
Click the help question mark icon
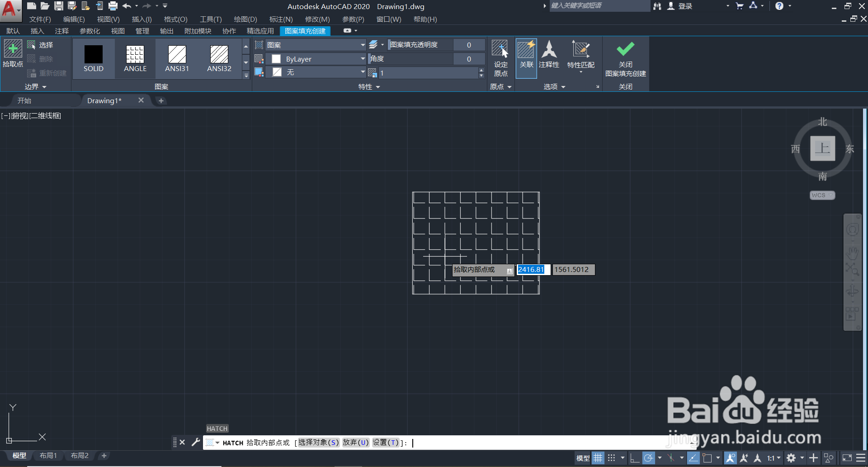tap(779, 6)
